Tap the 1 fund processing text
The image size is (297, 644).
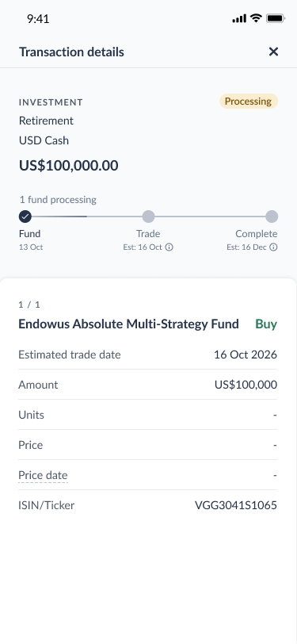point(58,200)
